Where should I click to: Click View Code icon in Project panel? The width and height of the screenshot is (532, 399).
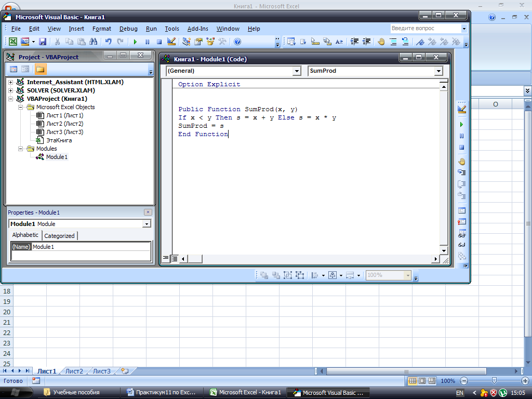pyautogui.click(x=14, y=69)
